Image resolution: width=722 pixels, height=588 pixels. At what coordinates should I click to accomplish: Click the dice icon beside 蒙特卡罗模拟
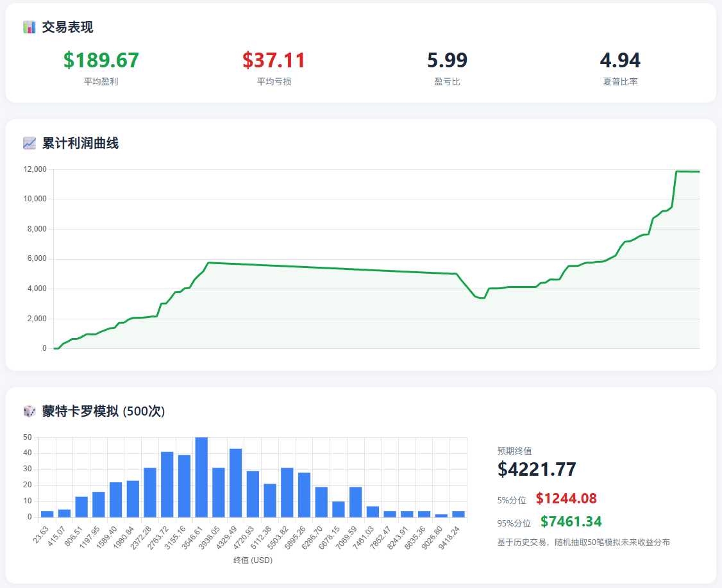(x=29, y=411)
